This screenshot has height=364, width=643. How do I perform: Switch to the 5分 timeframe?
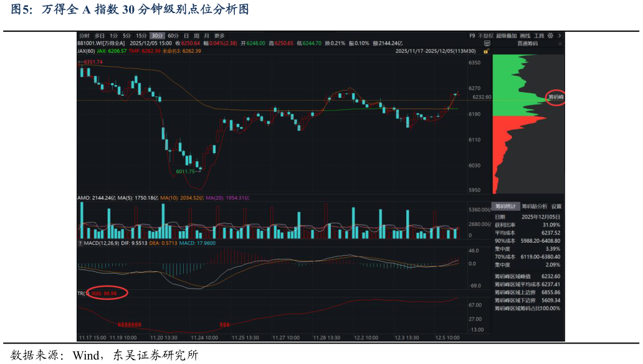tap(126, 35)
